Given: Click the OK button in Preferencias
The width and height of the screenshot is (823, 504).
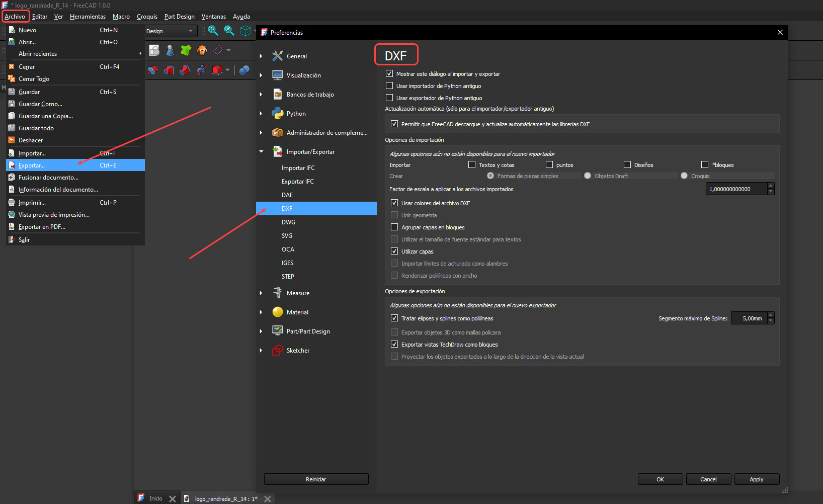Looking at the screenshot, I should pos(660,479).
